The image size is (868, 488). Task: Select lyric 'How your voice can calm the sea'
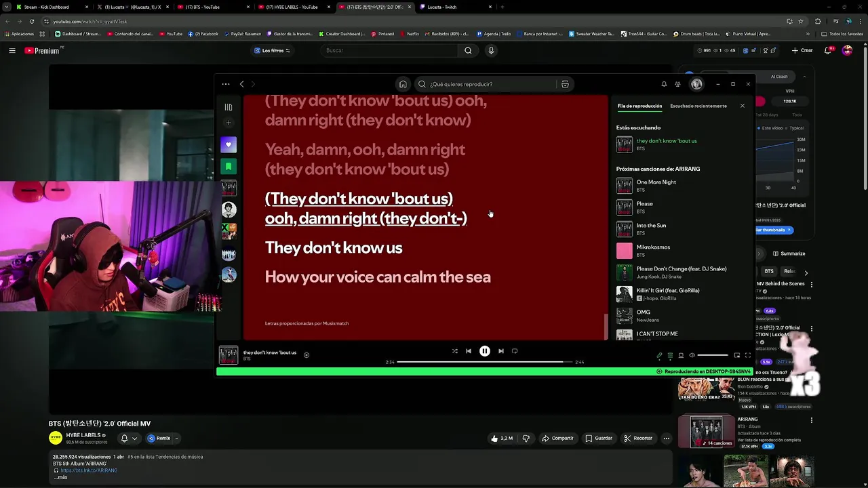click(378, 277)
